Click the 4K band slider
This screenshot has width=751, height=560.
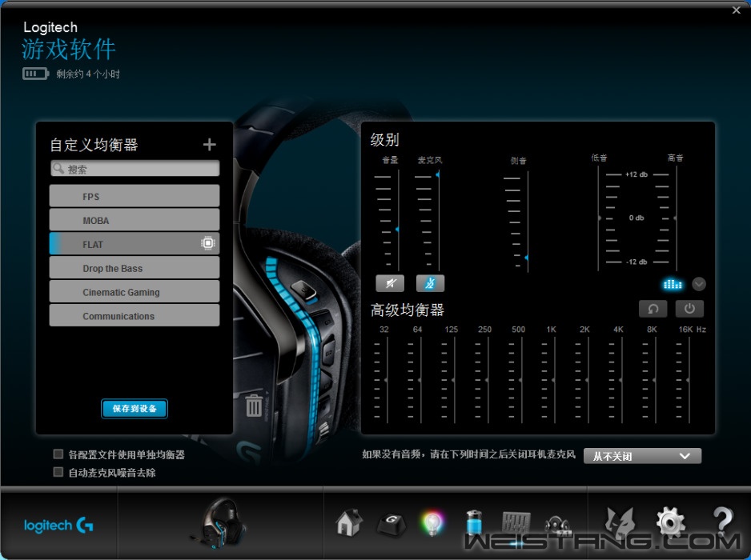pyautogui.click(x=621, y=380)
